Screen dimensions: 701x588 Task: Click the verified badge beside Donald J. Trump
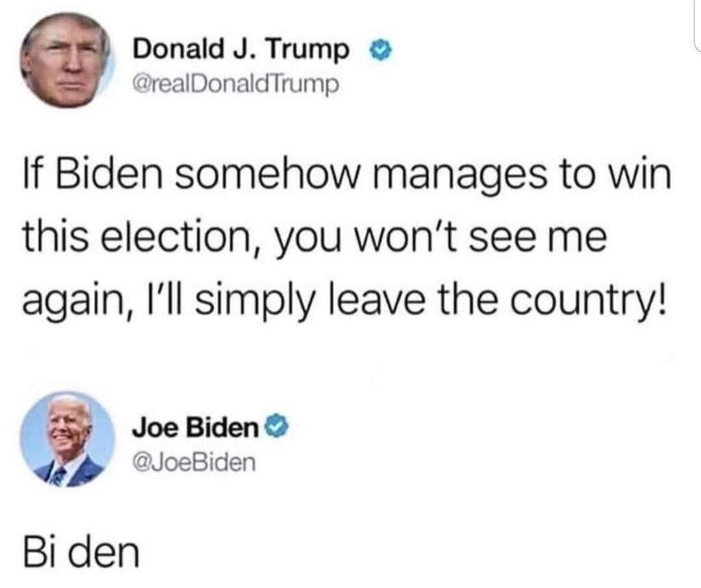[x=379, y=50]
